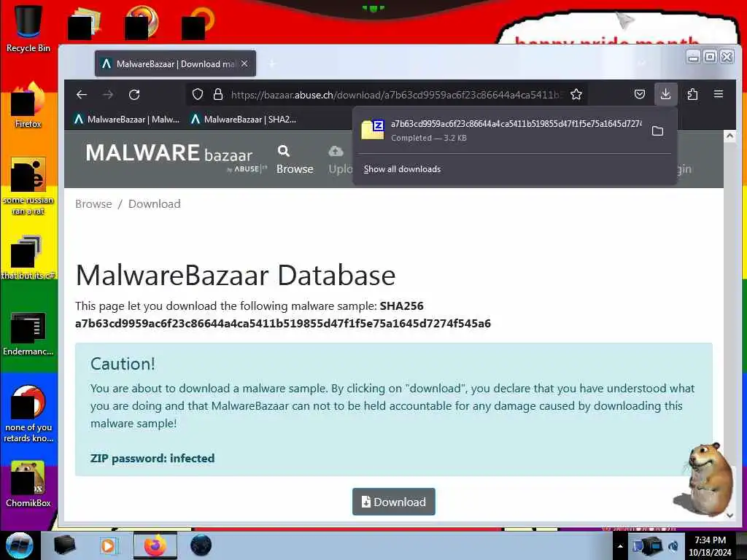Click the Download button on page

[393, 502]
